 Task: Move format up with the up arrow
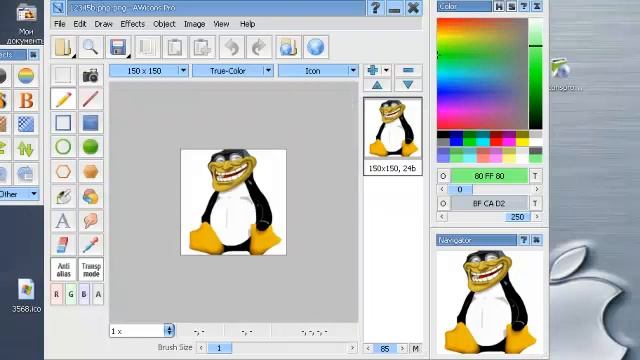pos(377,85)
